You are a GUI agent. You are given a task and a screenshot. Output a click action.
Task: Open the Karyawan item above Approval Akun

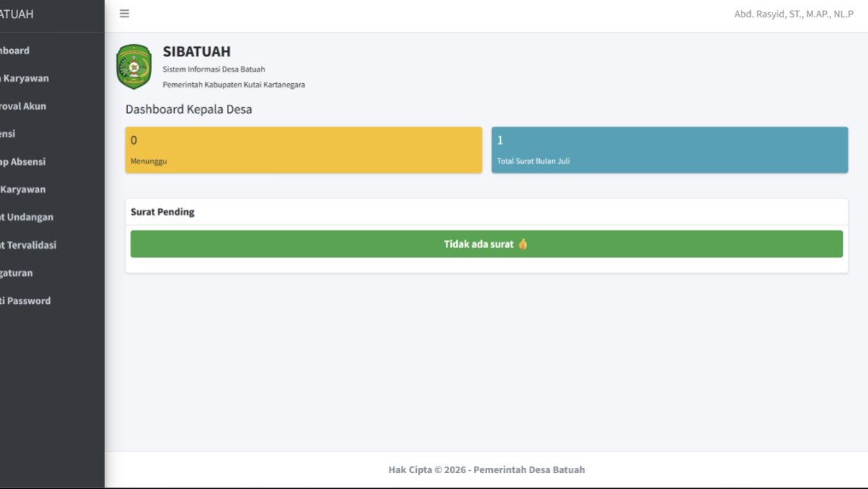point(25,78)
